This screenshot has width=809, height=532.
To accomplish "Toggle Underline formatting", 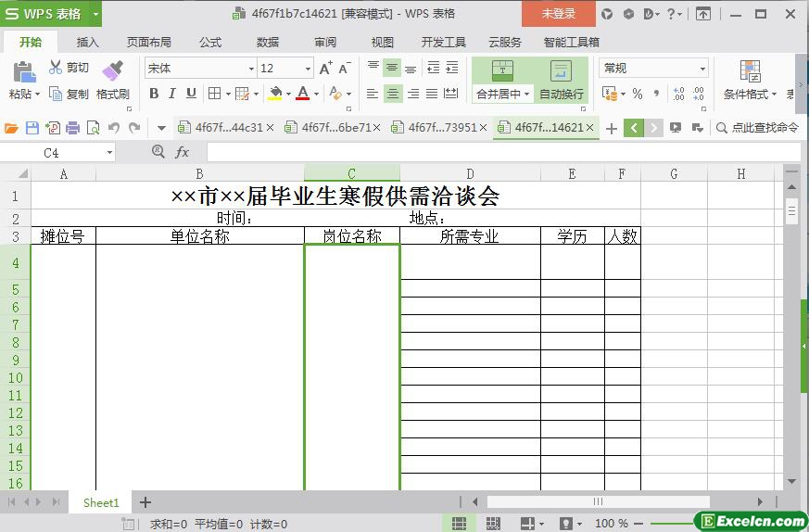I will pyautogui.click(x=191, y=94).
